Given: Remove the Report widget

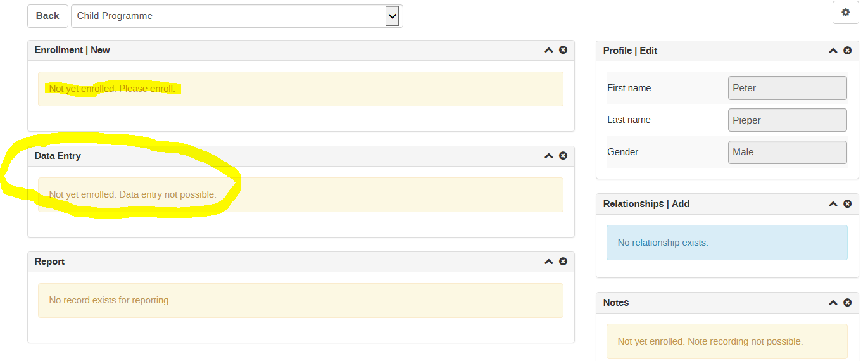Looking at the screenshot, I should click(563, 262).
